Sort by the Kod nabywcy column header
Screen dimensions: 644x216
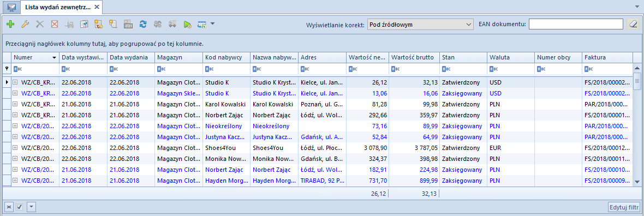pos(226,57)
